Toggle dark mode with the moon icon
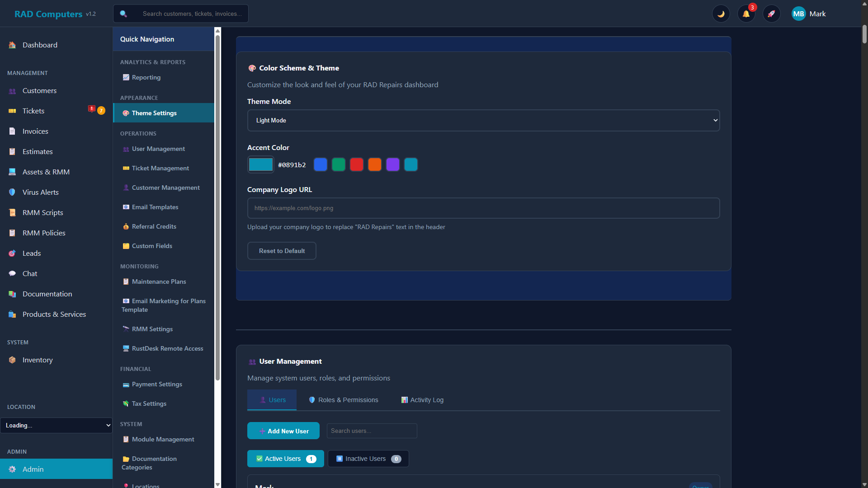This screenshot has height=488, width=868. pos(721,14)
